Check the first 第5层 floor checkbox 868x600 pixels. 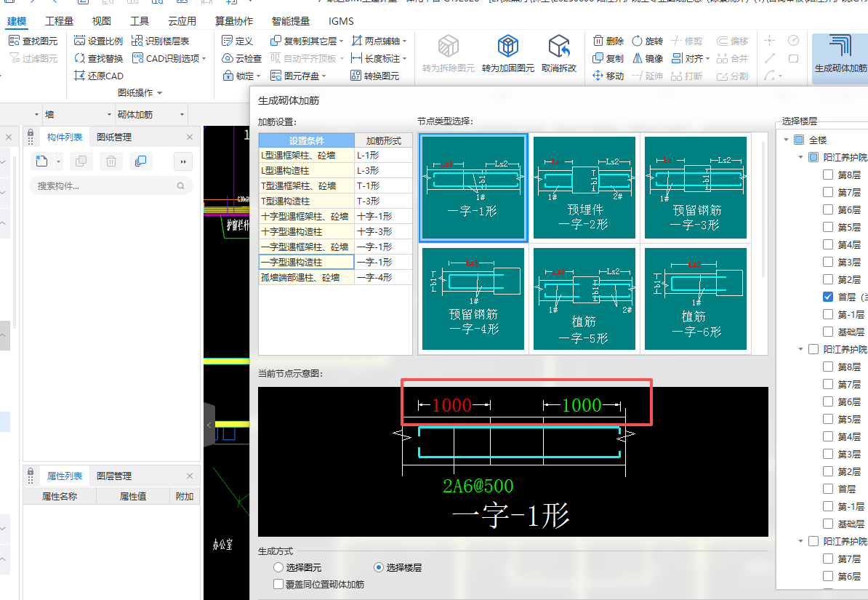[828, 227]
